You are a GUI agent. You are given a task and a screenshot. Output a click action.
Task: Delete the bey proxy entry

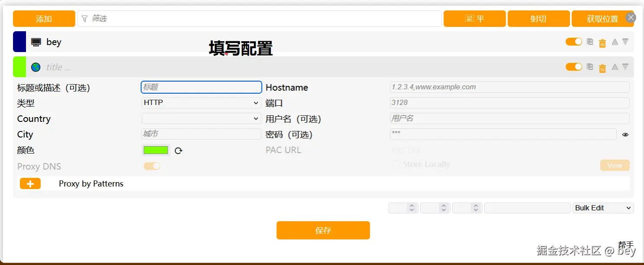(602, 42)
